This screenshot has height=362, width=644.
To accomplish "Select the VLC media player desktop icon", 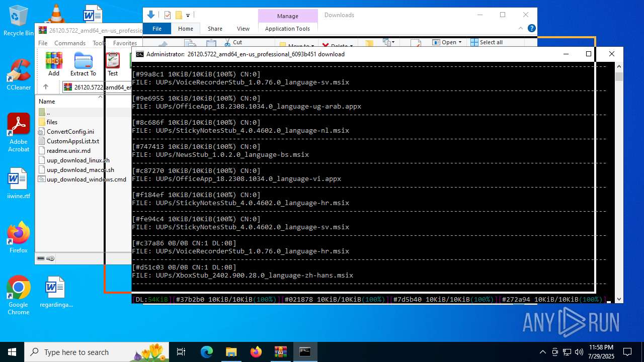I will coord(56,13).
